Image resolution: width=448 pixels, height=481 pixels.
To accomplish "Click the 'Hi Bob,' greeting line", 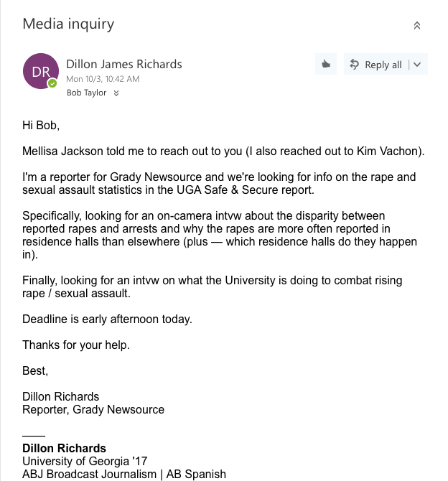I will 41,125.
